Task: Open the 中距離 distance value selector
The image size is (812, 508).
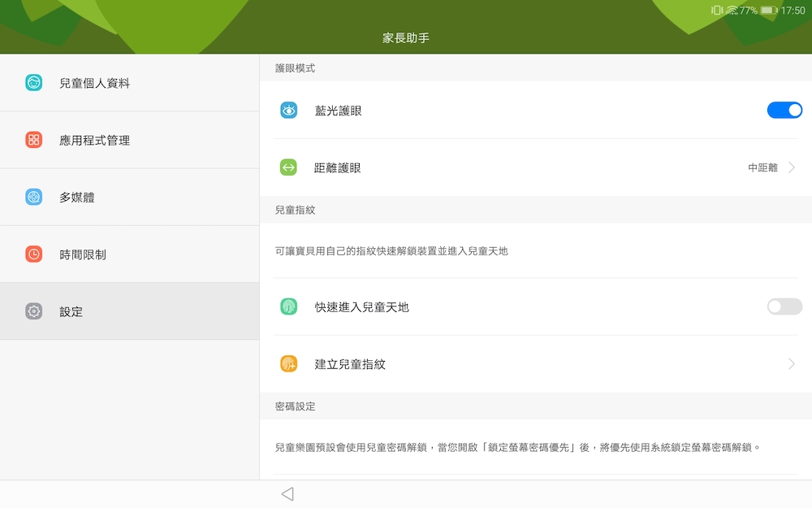Action: (762, 167)
